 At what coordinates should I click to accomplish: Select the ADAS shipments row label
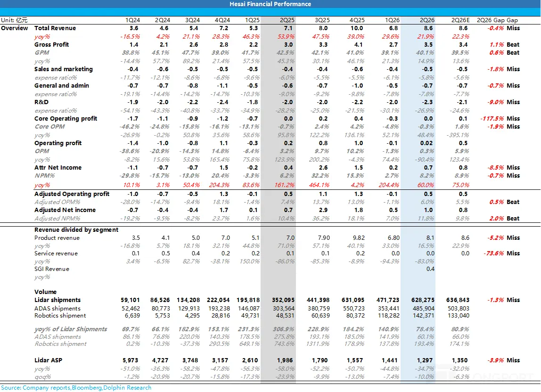click(57, 309)
